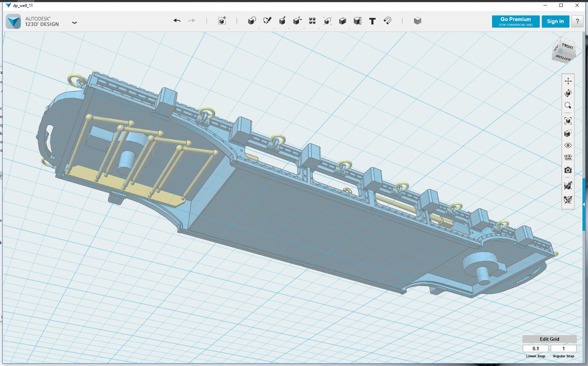Viewport: 588px width, 366px height.
Task: Open Help with the question mark
Action: click(577, 21)
